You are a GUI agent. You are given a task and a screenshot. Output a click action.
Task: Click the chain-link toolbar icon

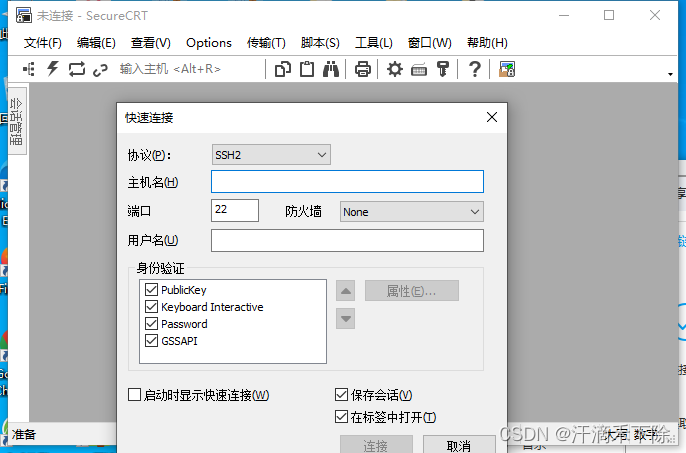click(100, 70)
